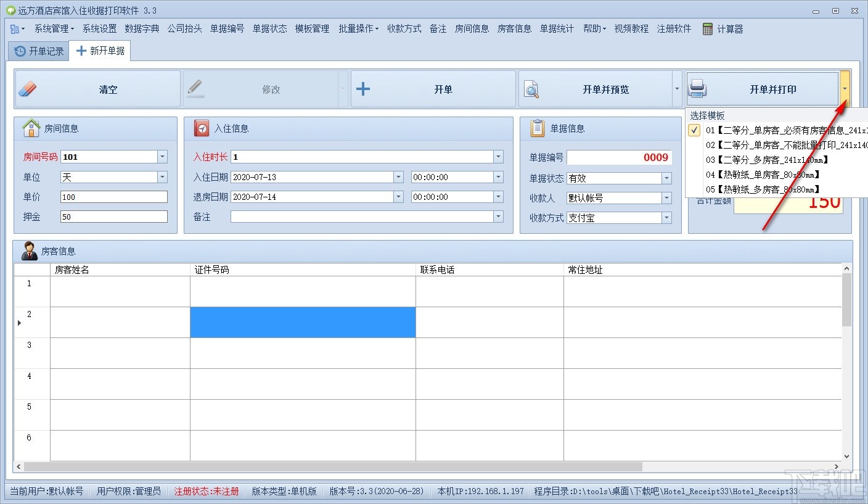
Task: Open the 入住日期 date picker dropdown
Action: (398, 177)
